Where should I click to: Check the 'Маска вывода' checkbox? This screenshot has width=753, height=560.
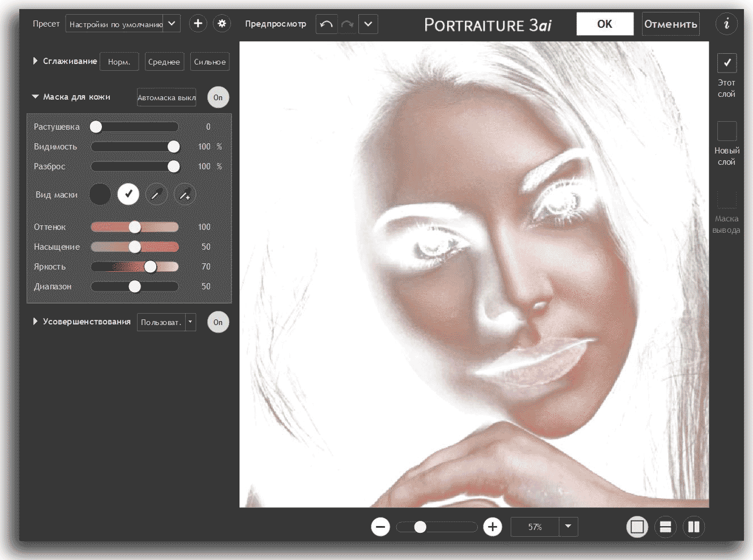tap(727, 199)
